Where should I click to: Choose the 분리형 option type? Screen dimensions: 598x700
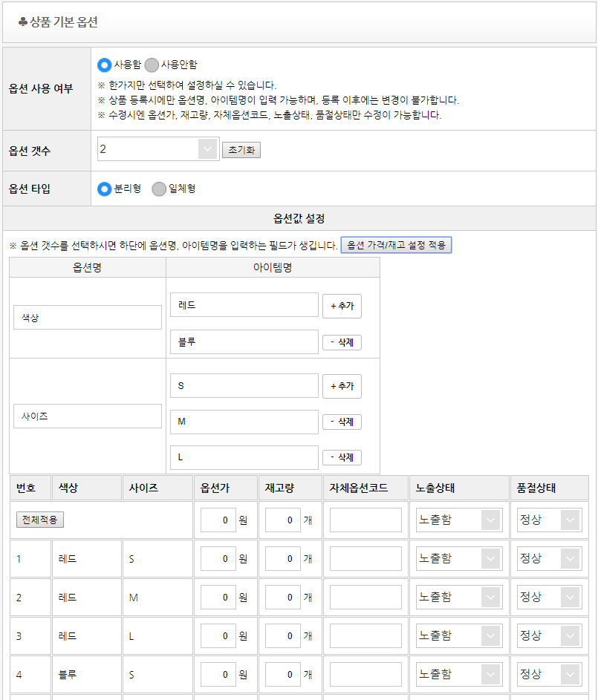click(105, 189)
